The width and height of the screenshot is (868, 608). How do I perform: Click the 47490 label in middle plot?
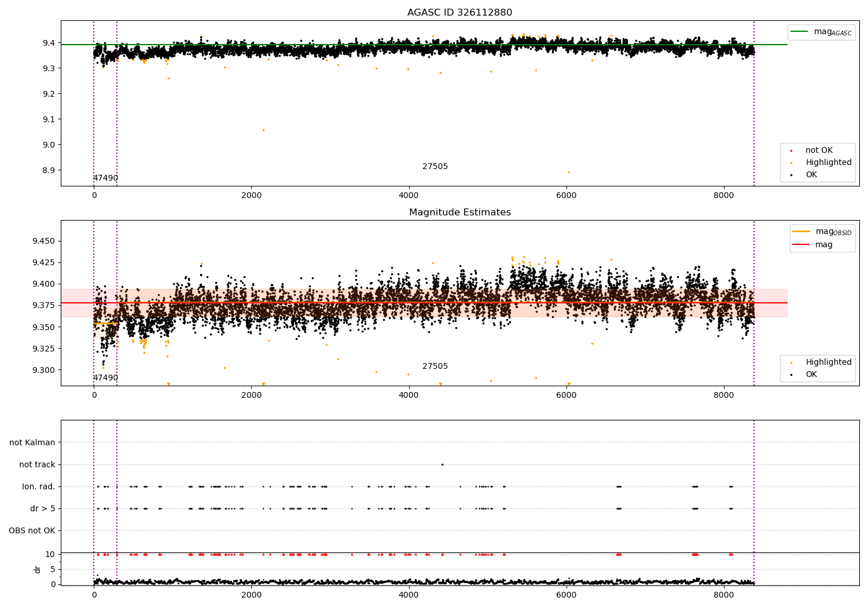[105, 378]
